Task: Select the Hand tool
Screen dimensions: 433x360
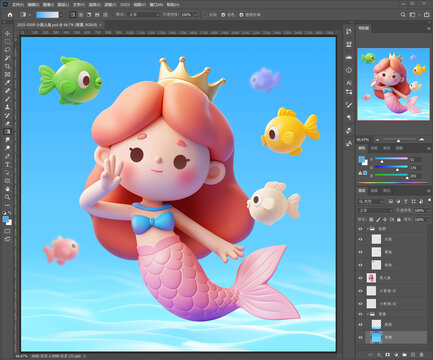Action: (x=7, y=189)
